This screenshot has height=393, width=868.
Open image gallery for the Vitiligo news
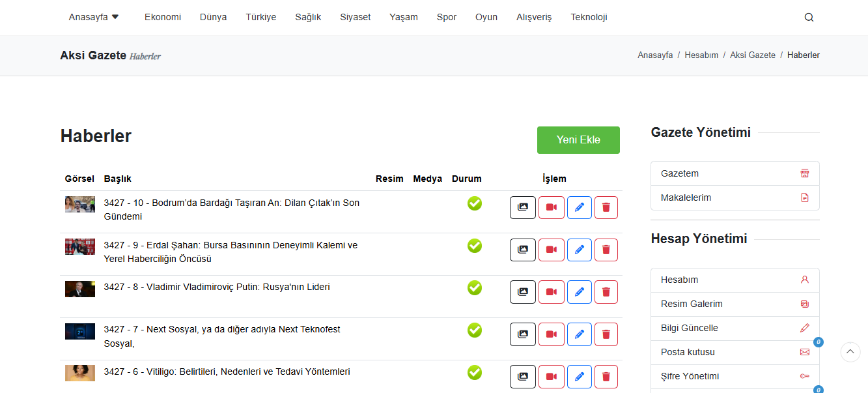(522, 376)
